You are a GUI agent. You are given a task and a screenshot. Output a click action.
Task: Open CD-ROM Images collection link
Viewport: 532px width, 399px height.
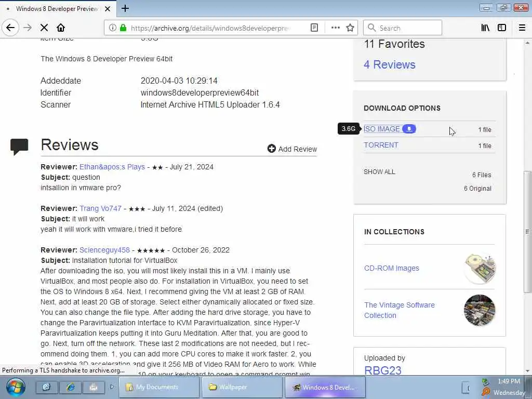tap(392, 268)
